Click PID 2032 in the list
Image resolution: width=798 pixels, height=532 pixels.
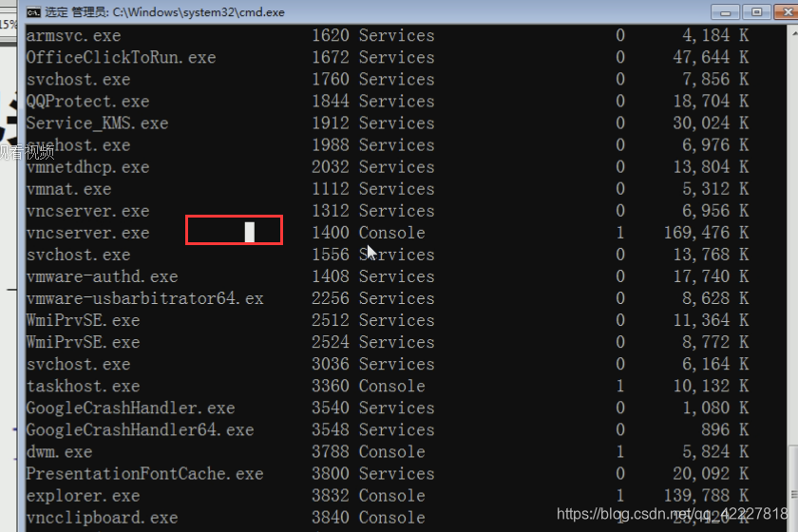[x=331, y=166]
